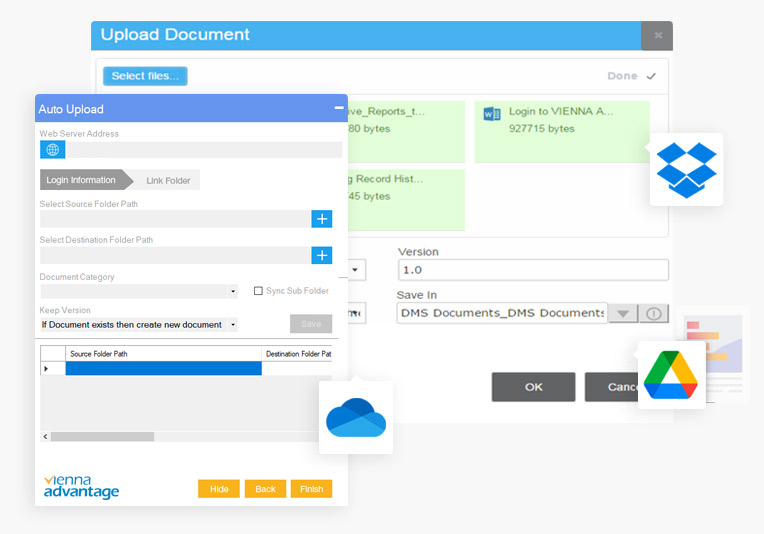This screenshot has width=764, height=534.
Task: Click the Source Folder Path column header
Action: 163,354
